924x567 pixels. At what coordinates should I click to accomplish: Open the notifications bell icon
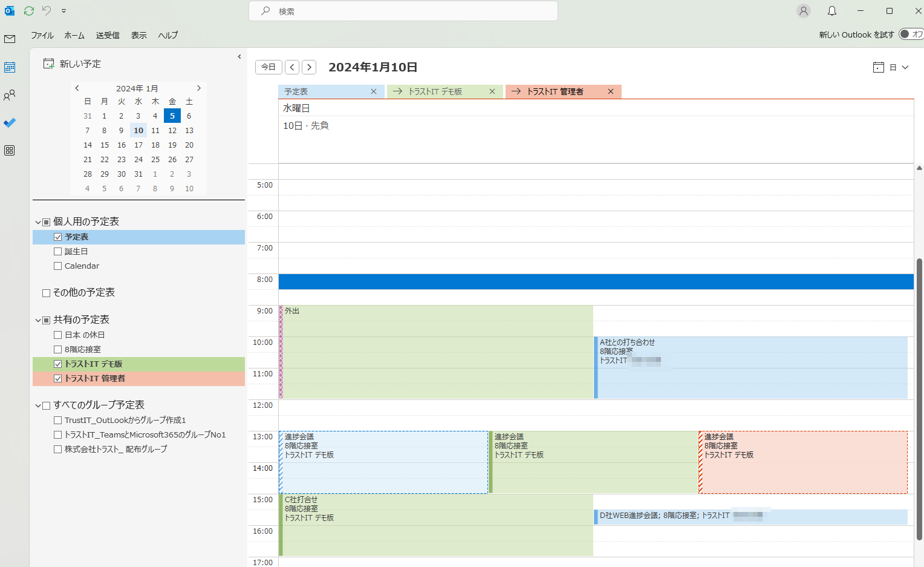(x=832, y=11)
